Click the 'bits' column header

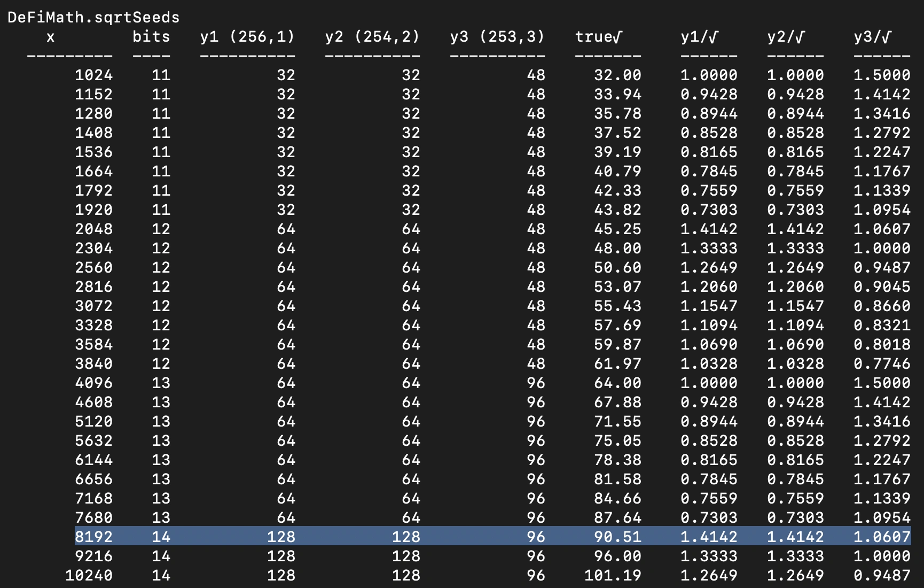tap(151, 37)
